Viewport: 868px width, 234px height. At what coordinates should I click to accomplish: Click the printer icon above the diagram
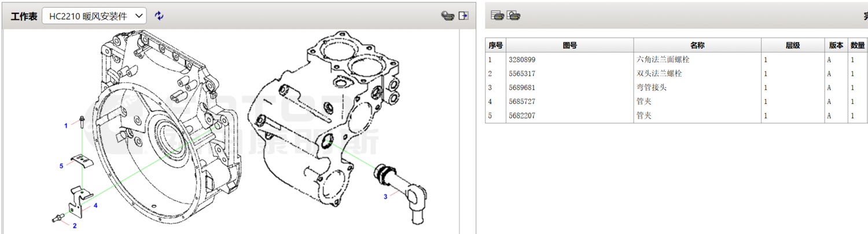pos(447,16)
